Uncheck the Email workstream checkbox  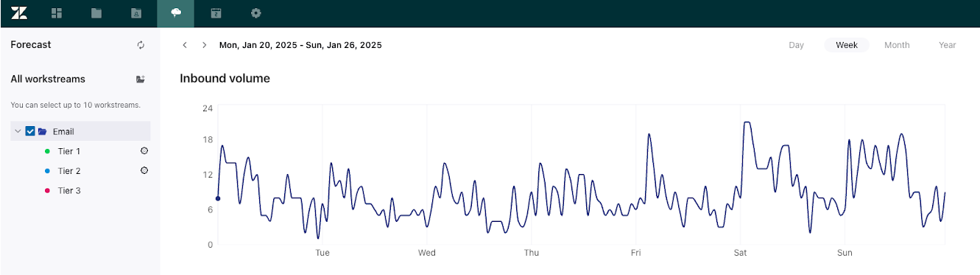(x=30, y=131)
